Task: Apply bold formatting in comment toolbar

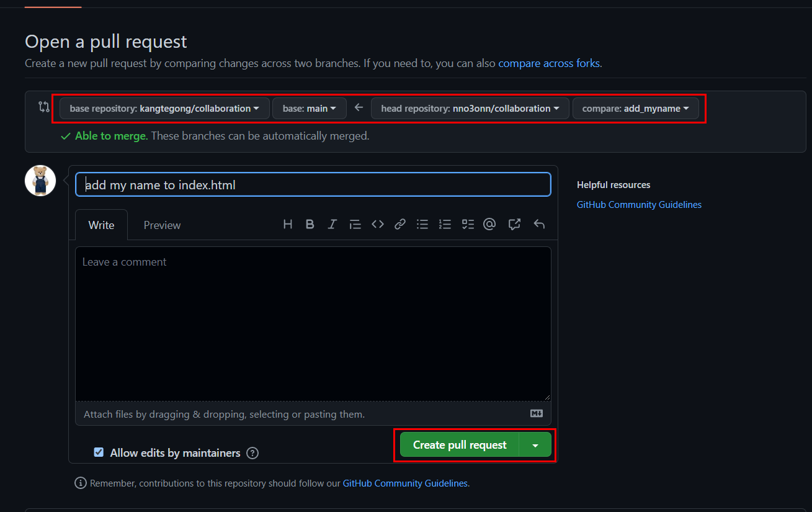Action: pos(310,225)
